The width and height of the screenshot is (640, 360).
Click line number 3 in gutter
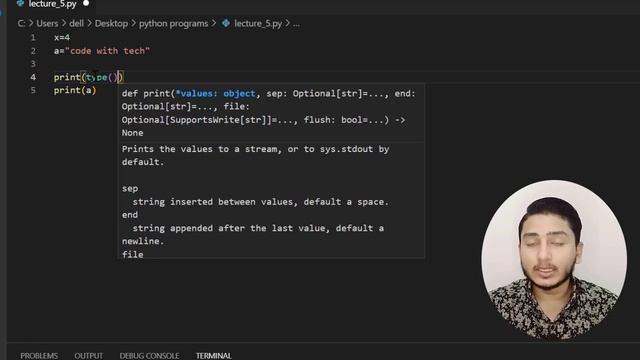tap(33, 64)
